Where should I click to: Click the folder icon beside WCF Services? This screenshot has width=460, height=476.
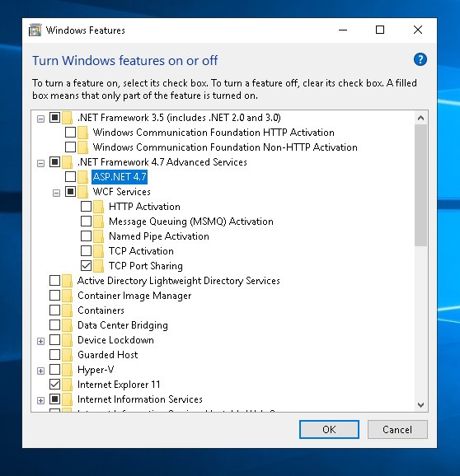pyautogui.click(x=82, y=192)
